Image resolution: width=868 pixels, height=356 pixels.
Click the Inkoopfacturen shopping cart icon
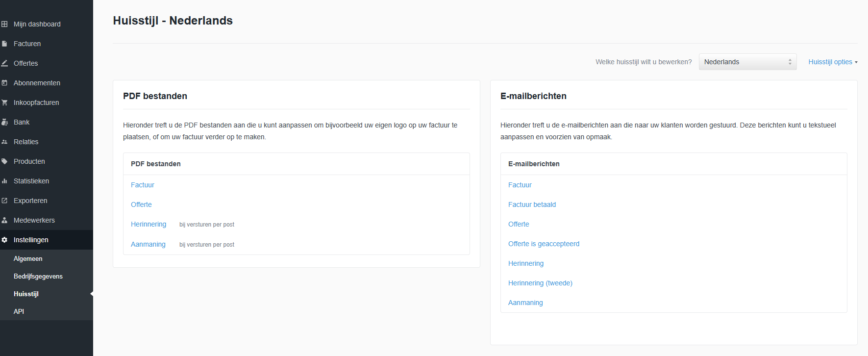coord(4,102)
